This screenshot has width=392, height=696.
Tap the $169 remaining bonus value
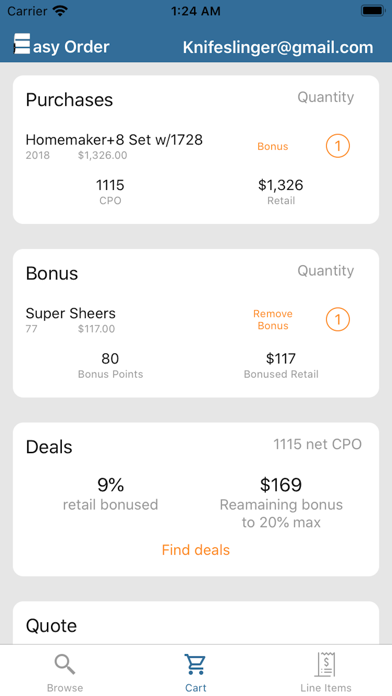pyautogui.click(x=281, y=485)
